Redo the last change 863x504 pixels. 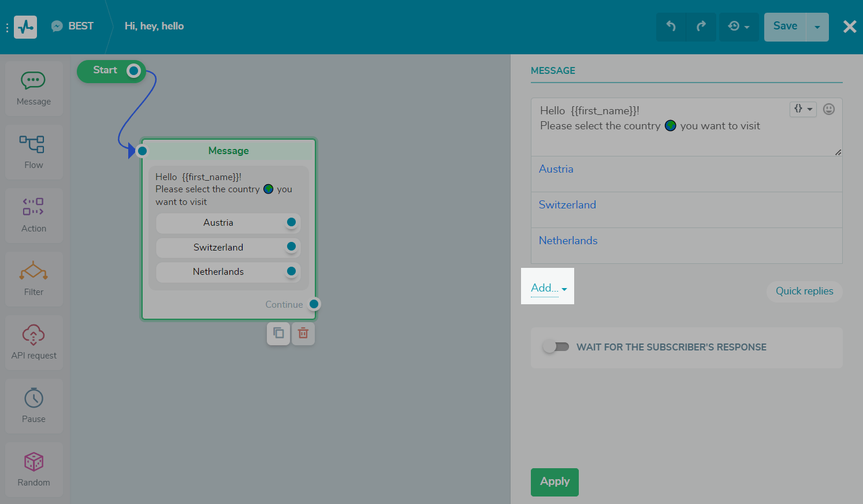click(x=701, y=27)
